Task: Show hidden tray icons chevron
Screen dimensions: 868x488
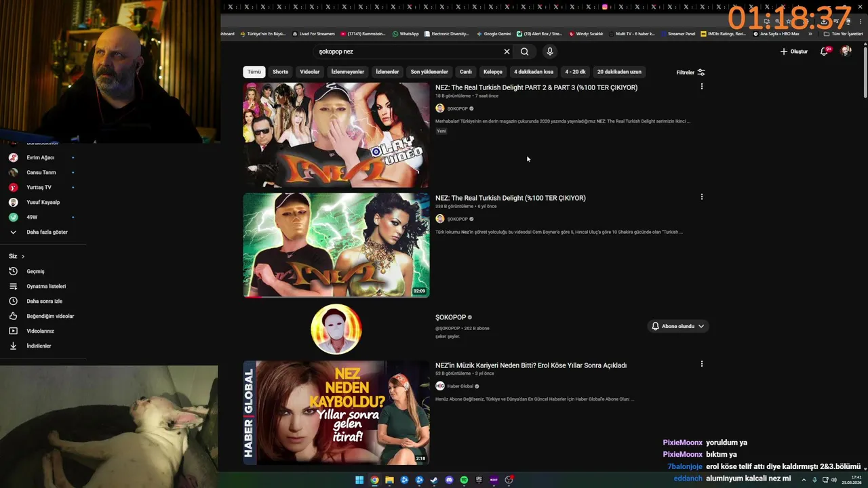Action: coord(803,480)
